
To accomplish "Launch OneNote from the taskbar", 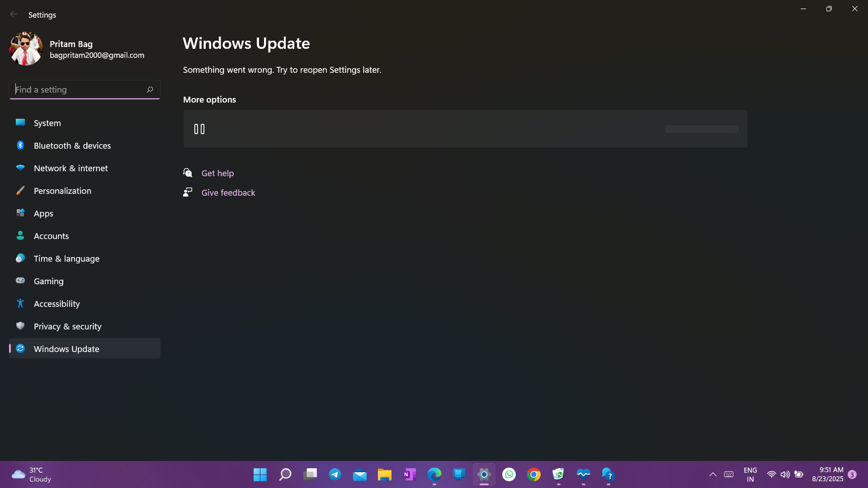I will click(x=409, y=474).
